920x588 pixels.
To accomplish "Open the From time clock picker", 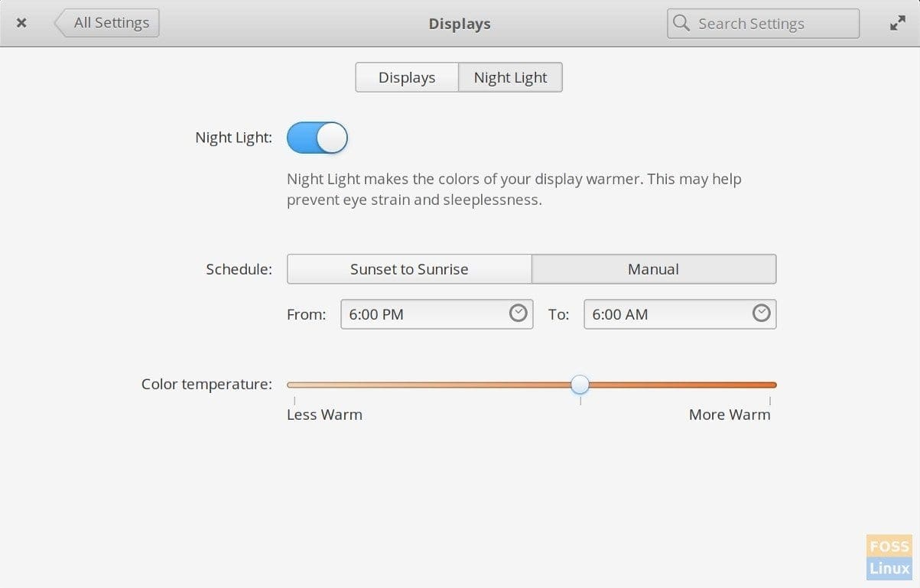I will pyautogui.click(x=519, y=313).
